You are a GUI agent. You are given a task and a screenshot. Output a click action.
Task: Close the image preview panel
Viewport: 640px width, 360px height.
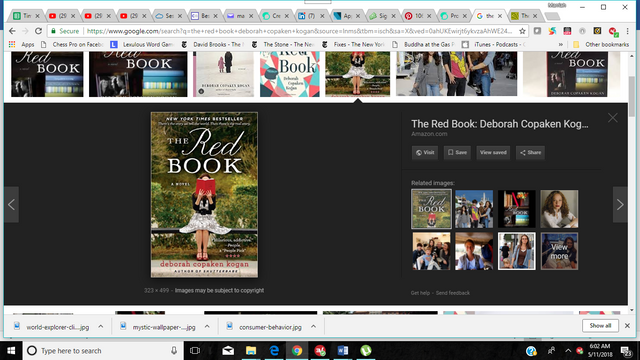coord(612,118)
